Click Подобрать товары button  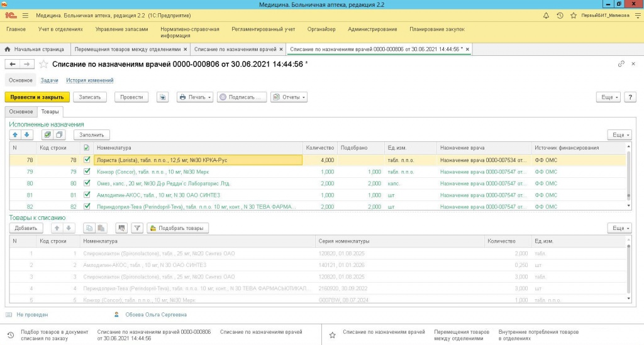(x=177, y=228)
